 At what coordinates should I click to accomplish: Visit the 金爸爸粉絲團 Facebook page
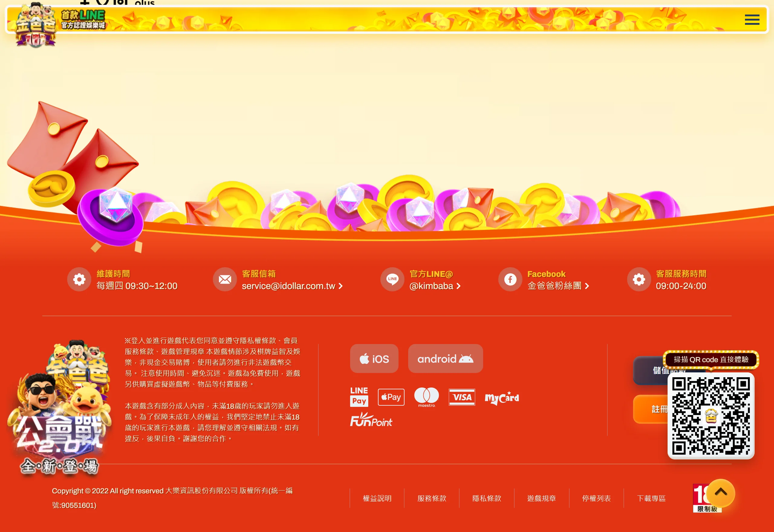point(558,286)
